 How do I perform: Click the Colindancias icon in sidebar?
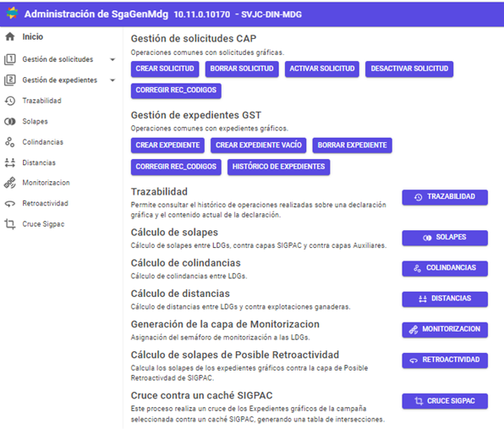pos(10,142)
